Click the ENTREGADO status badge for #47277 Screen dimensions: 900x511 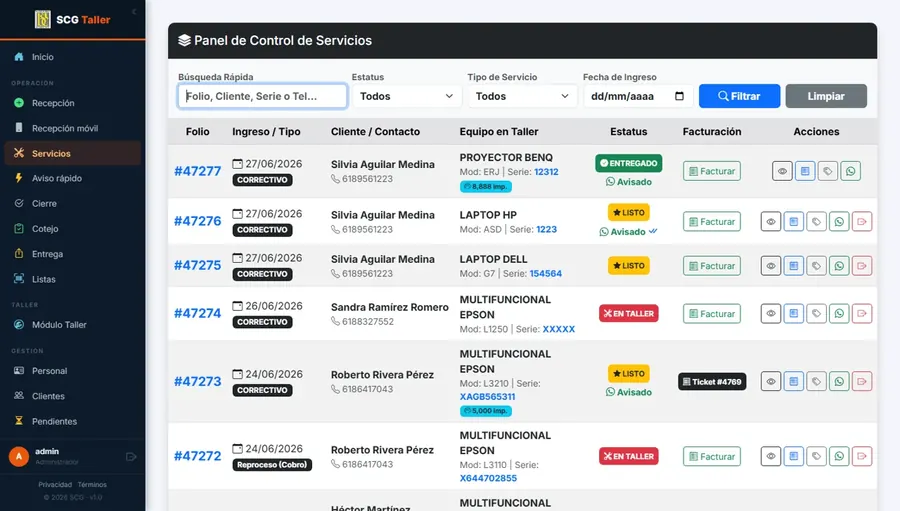click(629, 163)
